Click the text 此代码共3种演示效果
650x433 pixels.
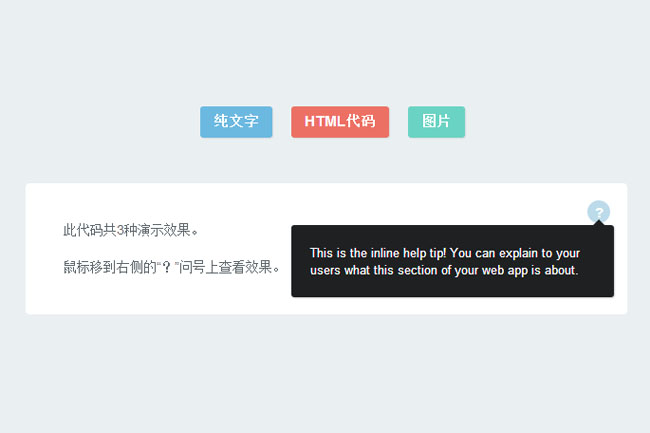[x=131, y=230]
